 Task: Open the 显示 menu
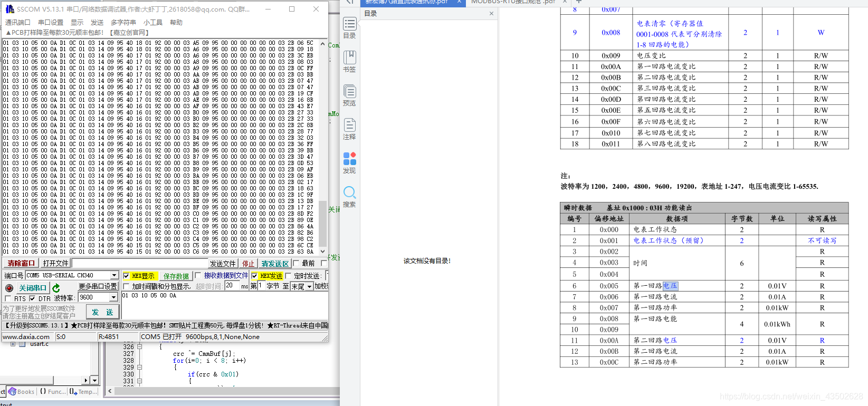(x=77, y=23)
